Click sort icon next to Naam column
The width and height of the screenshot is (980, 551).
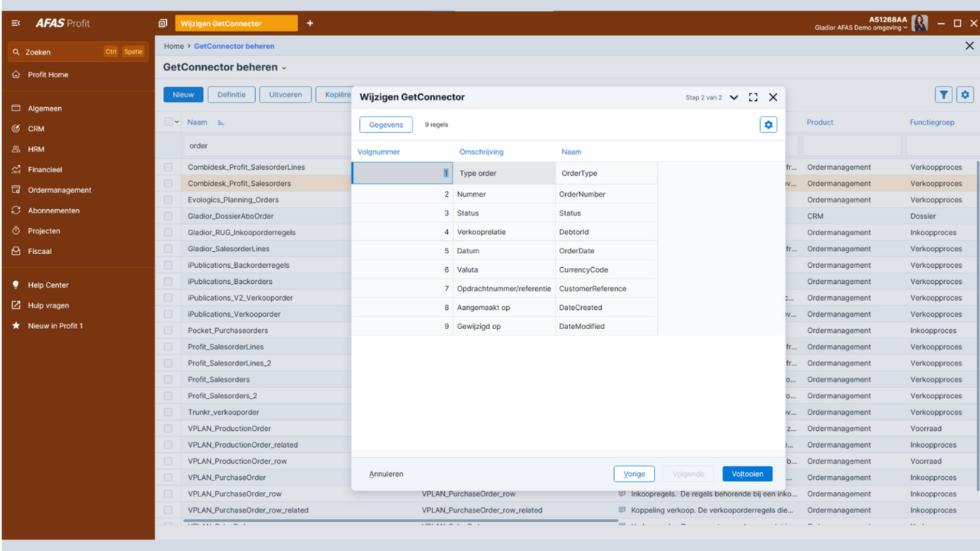(221, 122)
